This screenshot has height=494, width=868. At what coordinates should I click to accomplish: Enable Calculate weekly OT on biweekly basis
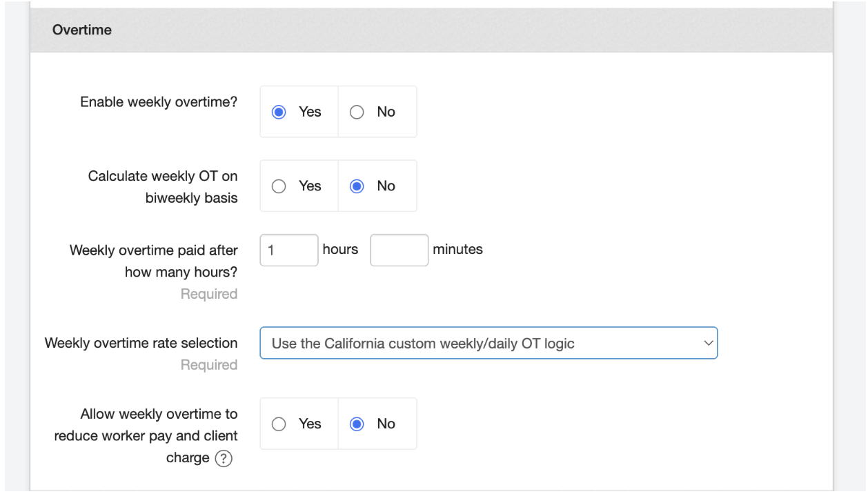click(279, 186)
